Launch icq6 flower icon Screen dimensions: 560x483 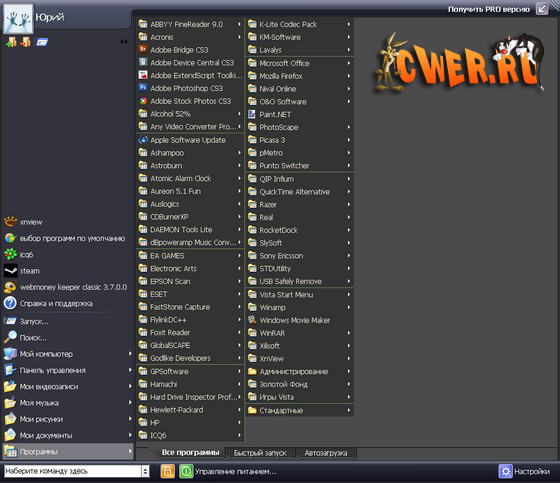10,254
